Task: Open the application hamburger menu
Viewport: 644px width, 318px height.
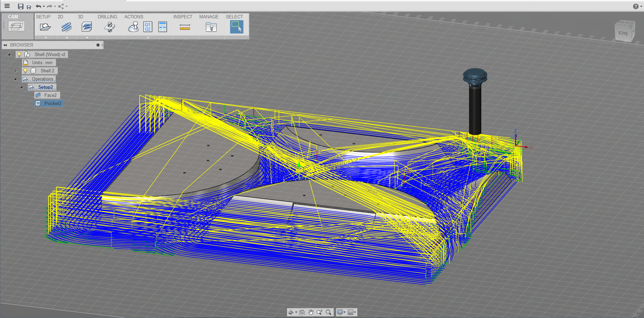Action: pos(7,6)
